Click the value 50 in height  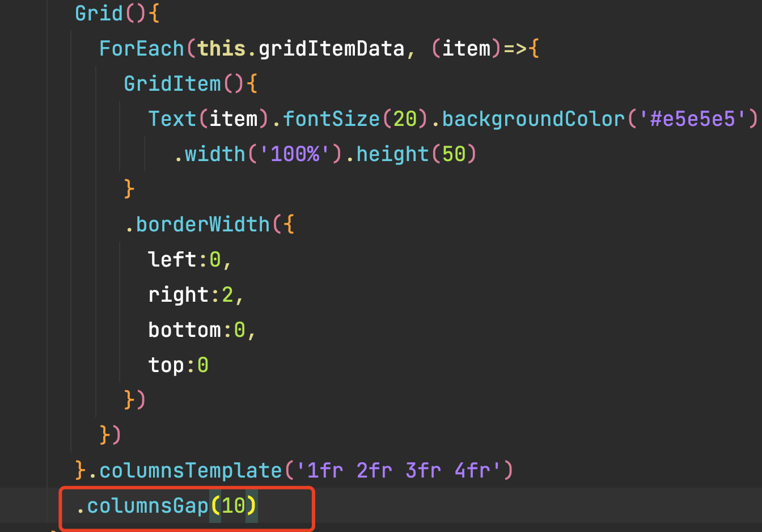point(454,154)
